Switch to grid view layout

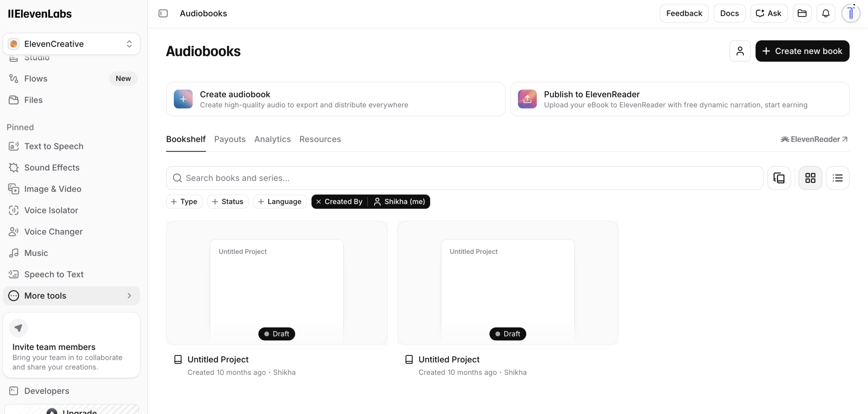coord(810,178)
